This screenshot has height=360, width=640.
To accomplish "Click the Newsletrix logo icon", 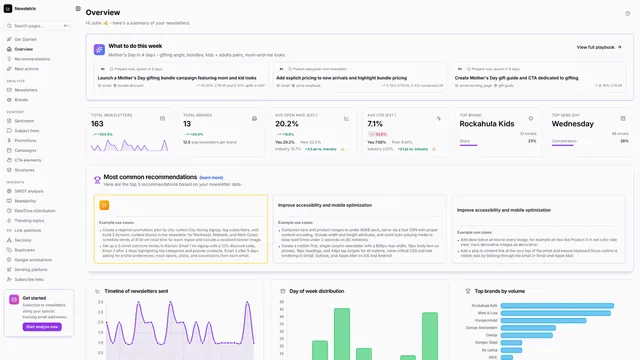I will click(x=8, y=9).
